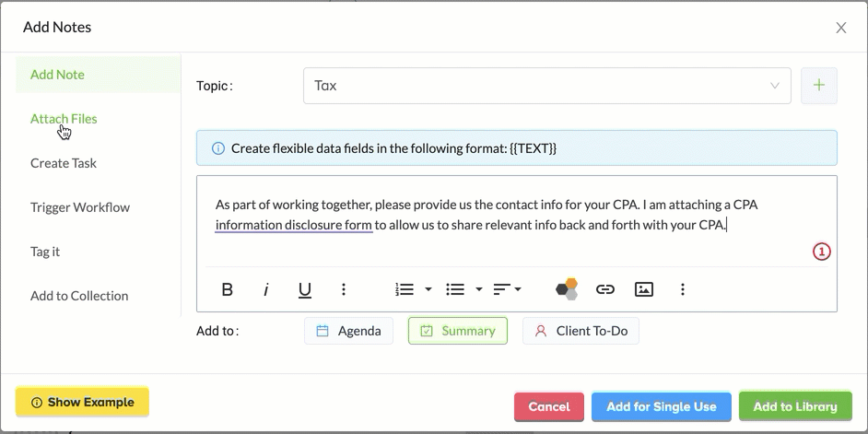868x434 pixels.
Task: Apply bold formatting in the editor
Action: click(x=227, y=289)
